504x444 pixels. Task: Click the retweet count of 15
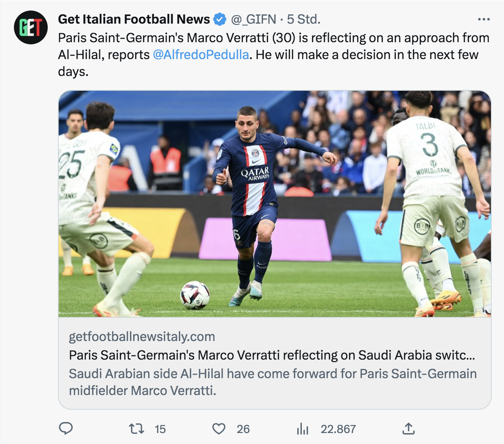160,429
